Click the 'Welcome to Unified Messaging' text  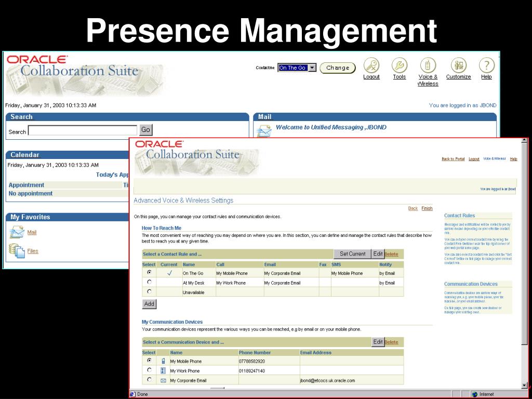coord(331,127)
